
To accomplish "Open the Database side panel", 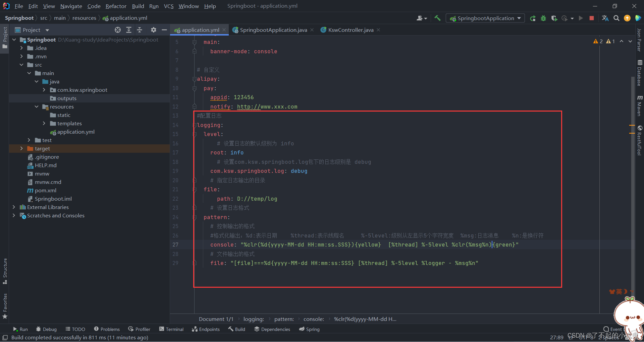I will (640, 73).
